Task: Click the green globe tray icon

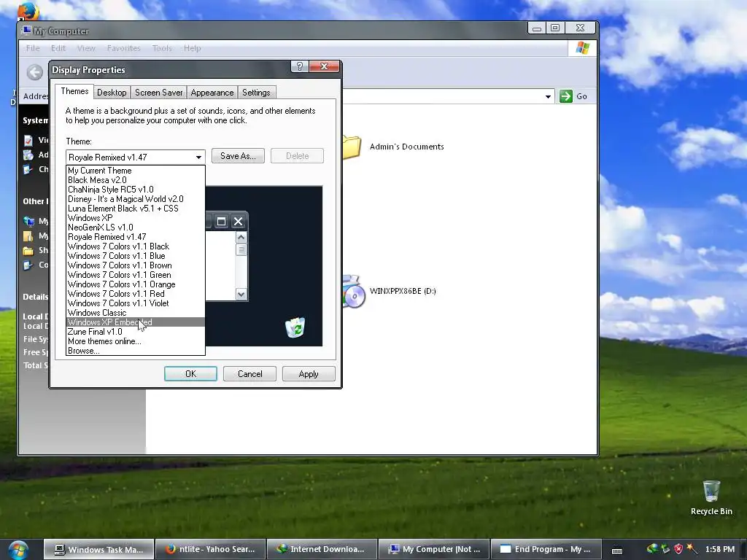Action: tap(652, 549)
